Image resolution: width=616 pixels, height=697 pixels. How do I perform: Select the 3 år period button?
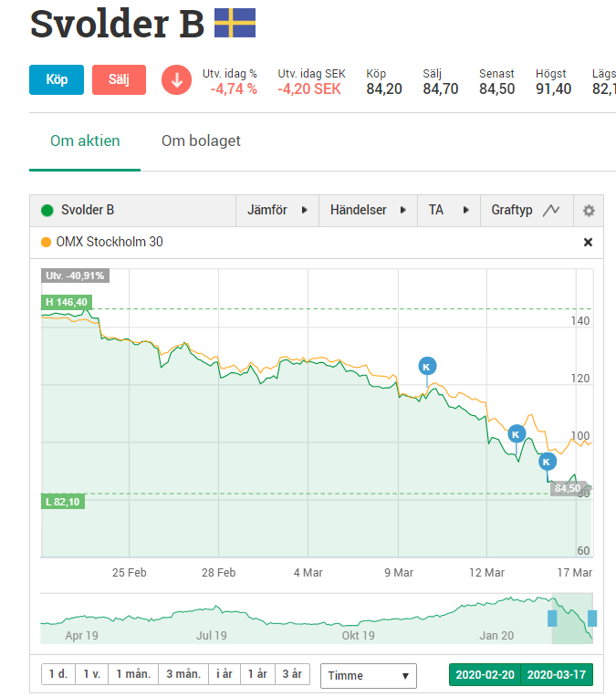(292, 674)
